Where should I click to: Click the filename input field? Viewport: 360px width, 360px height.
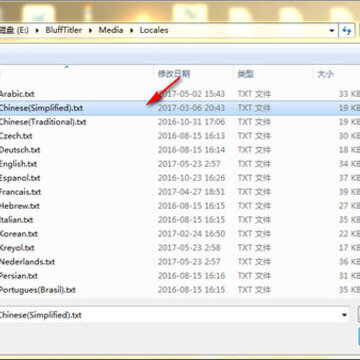point(170,315)
